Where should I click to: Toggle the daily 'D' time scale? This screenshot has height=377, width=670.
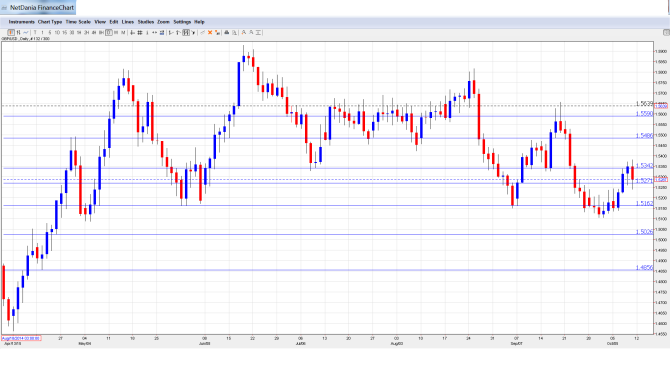[x=109, y=32]
